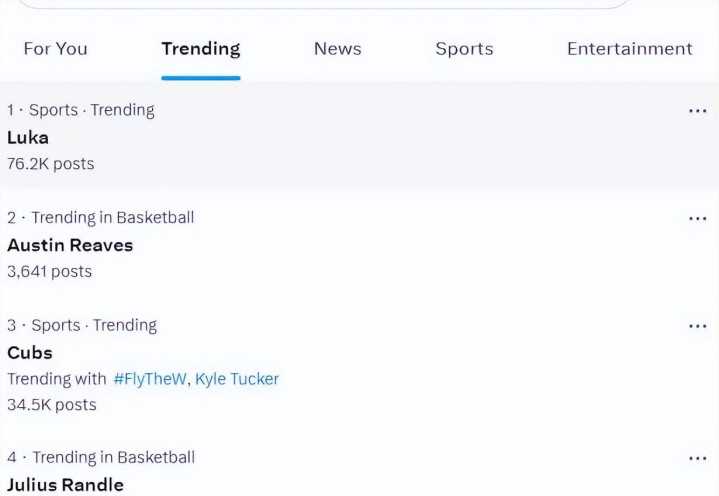Click the Kyle Tucker link
This screenshot has width=719, height=496.
[x=237, y=379]
